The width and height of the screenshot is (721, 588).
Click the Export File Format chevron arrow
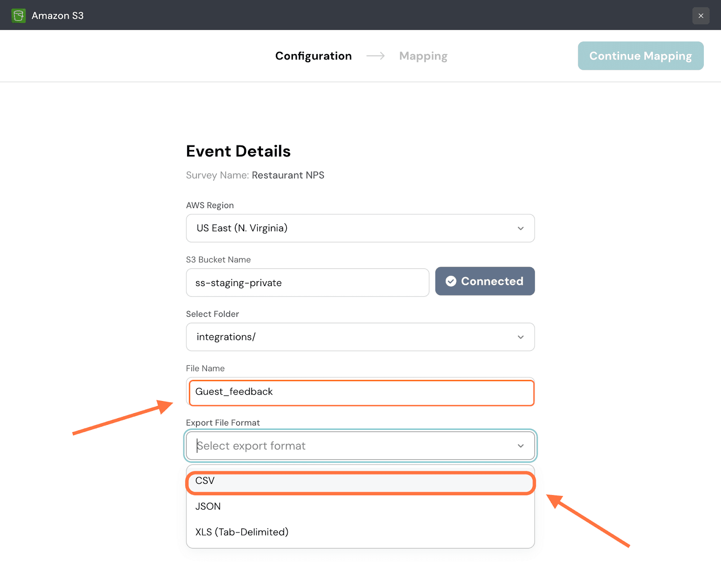[x=520, y=446]
